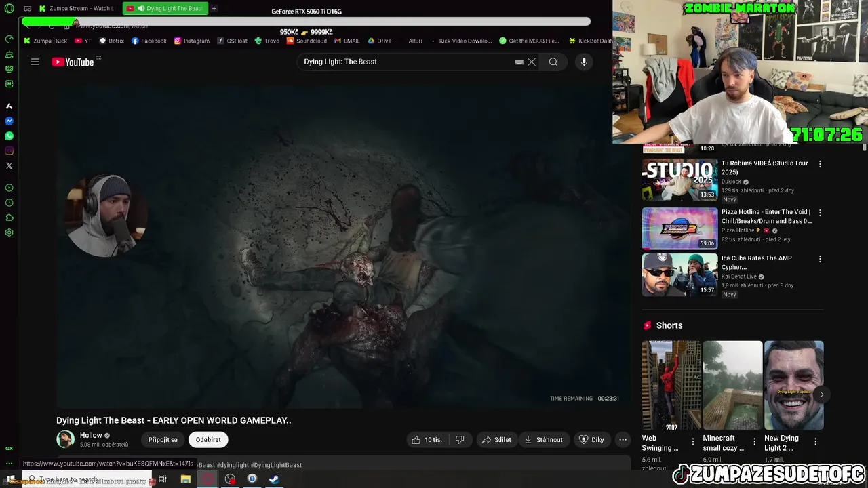Start voice search with the microphone icon
Screen dimensions: 868x488
tap(584, 62)
